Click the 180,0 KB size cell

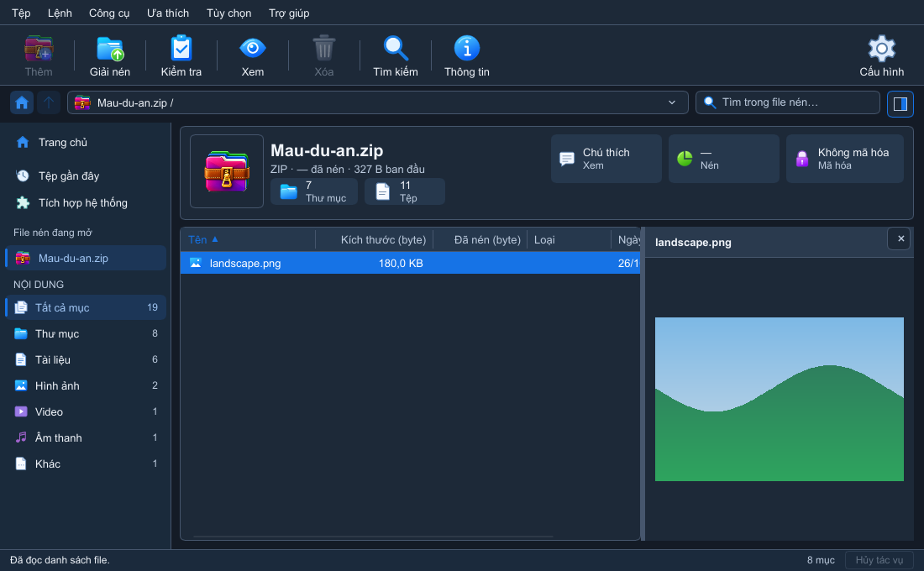[x=401, y=264]
